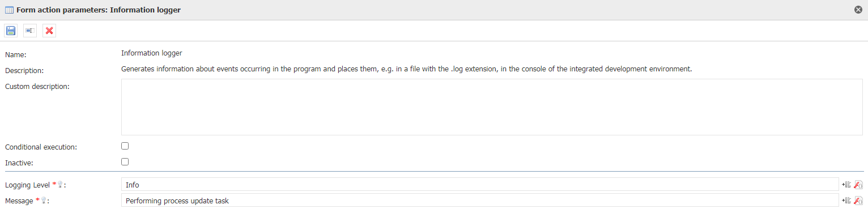The height and width of the screenshot is (213, 868).
Task: Open variable picker for Message
Action: click(x=846, y=201)
